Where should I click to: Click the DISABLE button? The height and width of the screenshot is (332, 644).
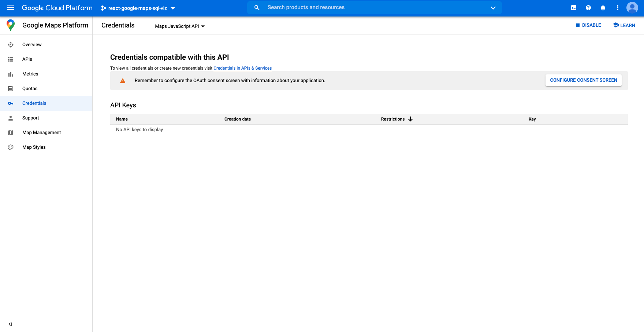(x=588, y=25)
